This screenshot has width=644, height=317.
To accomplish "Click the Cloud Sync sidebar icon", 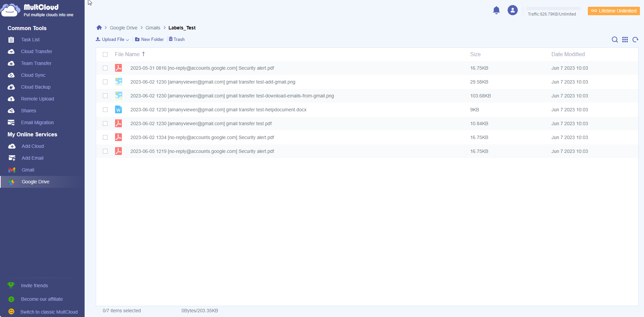I will point(11,75).
